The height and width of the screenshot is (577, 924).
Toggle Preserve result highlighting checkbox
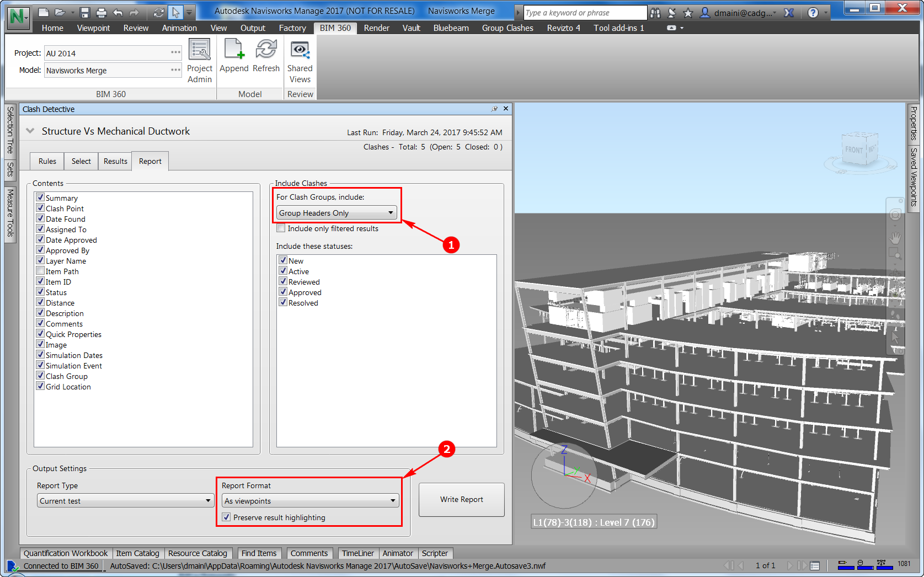pyautogui.click(x=226, y=517)
